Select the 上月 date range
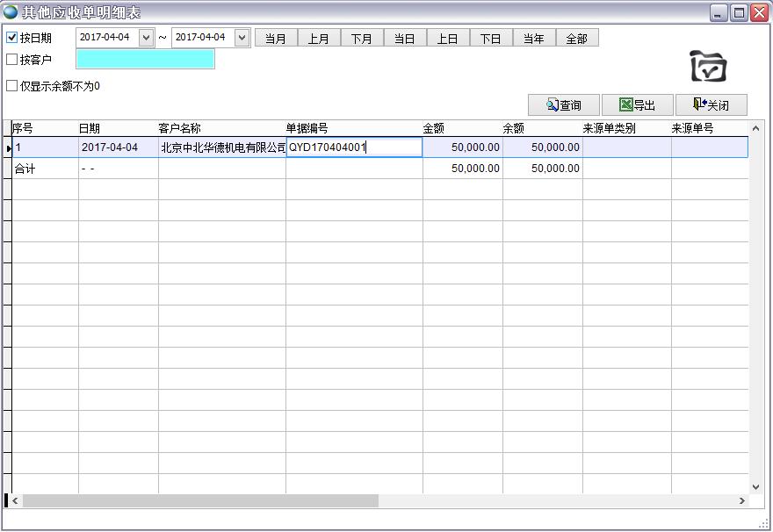Viewport: 773px width, 532px height. [x=319, y=38]
